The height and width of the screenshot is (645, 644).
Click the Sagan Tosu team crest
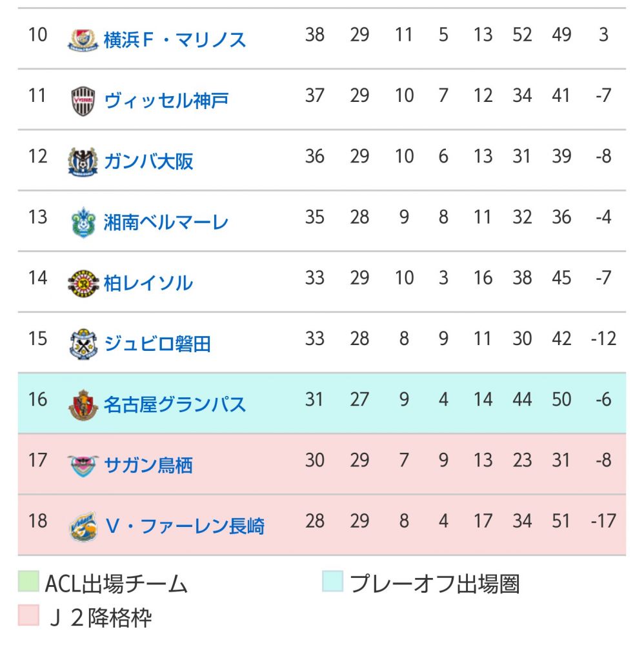pyautogui.click(x=83, y=466)
